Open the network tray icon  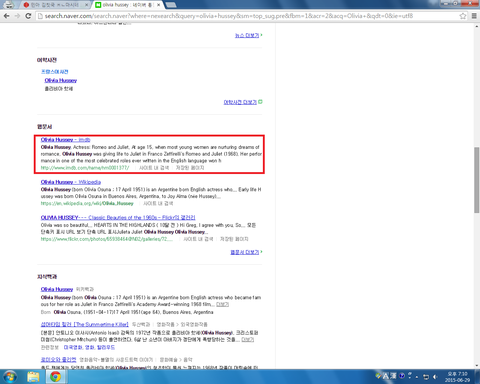tap(426, 377)
